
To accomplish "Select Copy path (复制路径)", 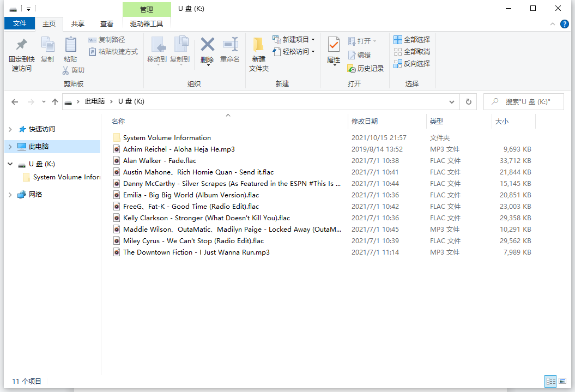I will [107, 40].
